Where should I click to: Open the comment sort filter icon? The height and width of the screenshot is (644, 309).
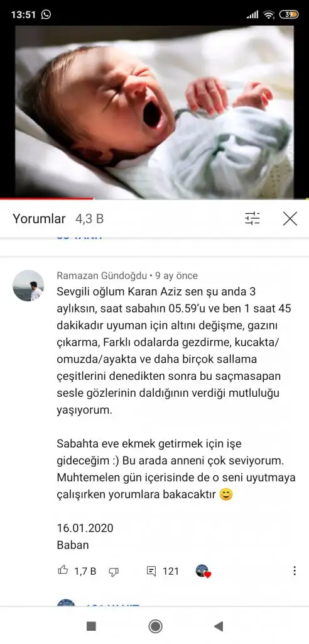tap(252, 218)
